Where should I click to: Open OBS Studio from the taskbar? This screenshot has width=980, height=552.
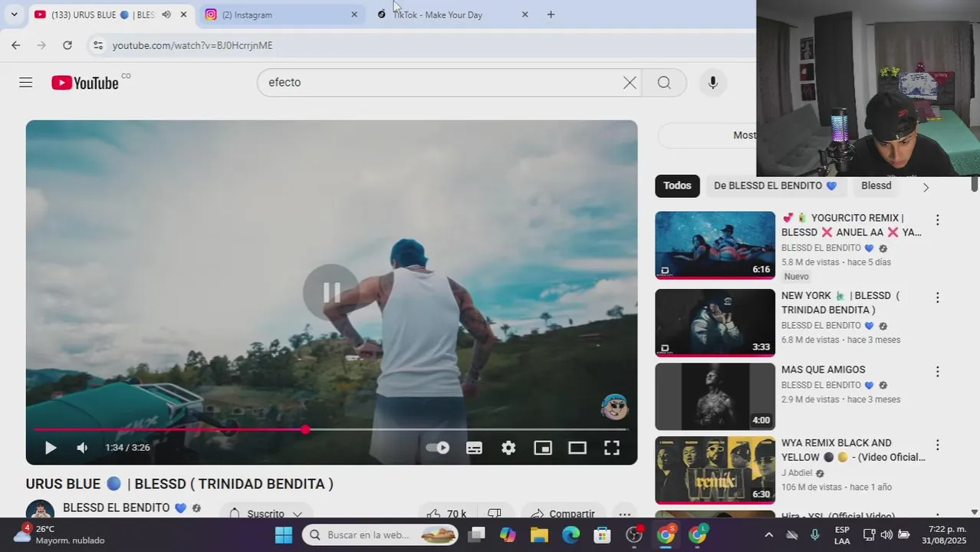click(x=634, y=534)
